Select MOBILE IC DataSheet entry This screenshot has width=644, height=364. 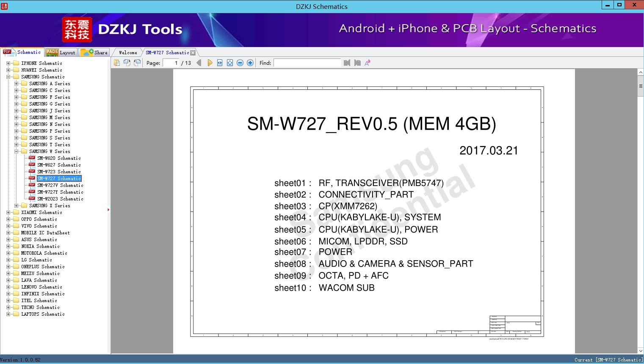tap(45, 233)
